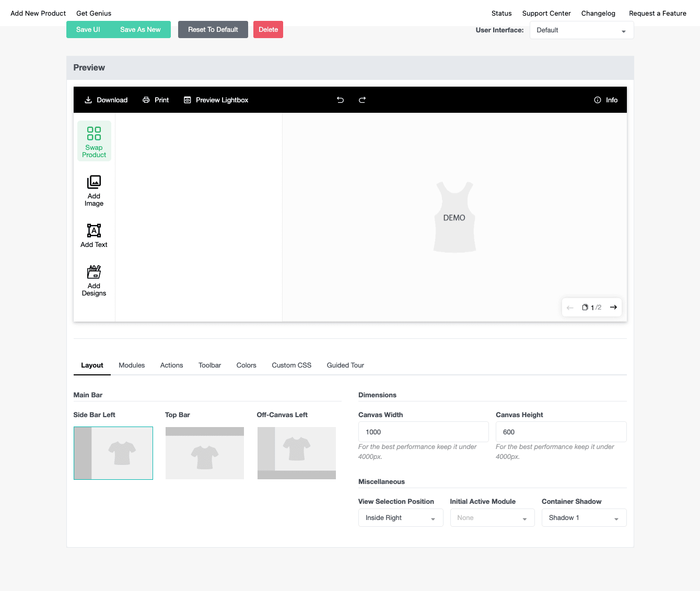Click the Save UI button

(88, 30)
